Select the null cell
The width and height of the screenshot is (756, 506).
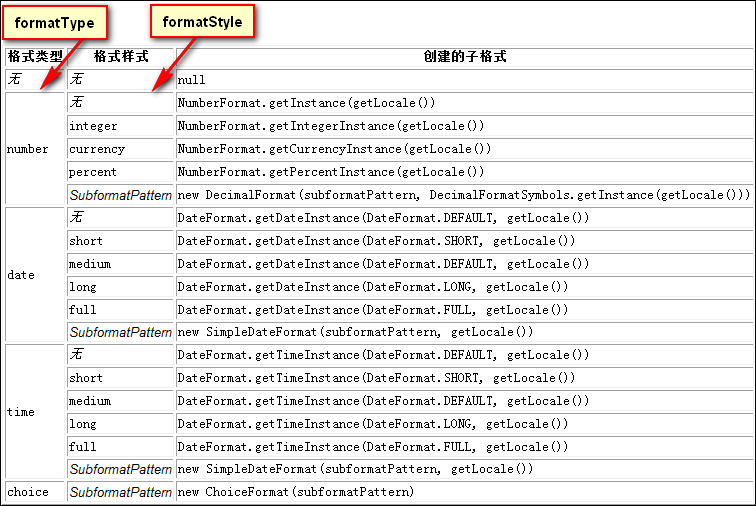[465, 80]
